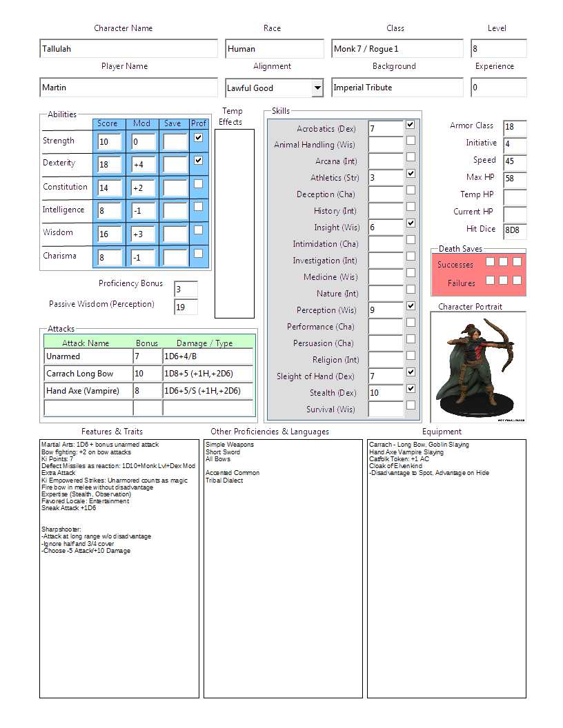Mark the first death save success box
The image size is (563, 728).
tap(490, 261)
